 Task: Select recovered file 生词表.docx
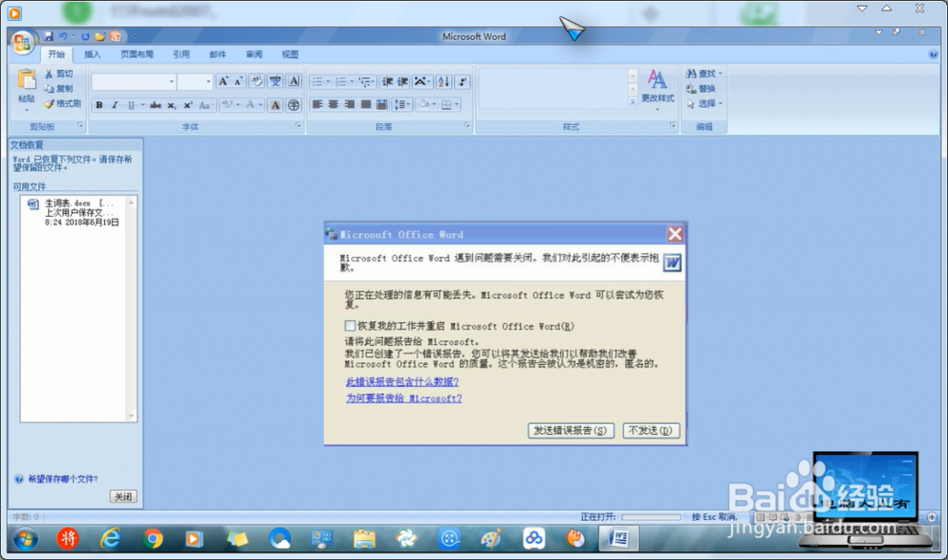(76, 212)
